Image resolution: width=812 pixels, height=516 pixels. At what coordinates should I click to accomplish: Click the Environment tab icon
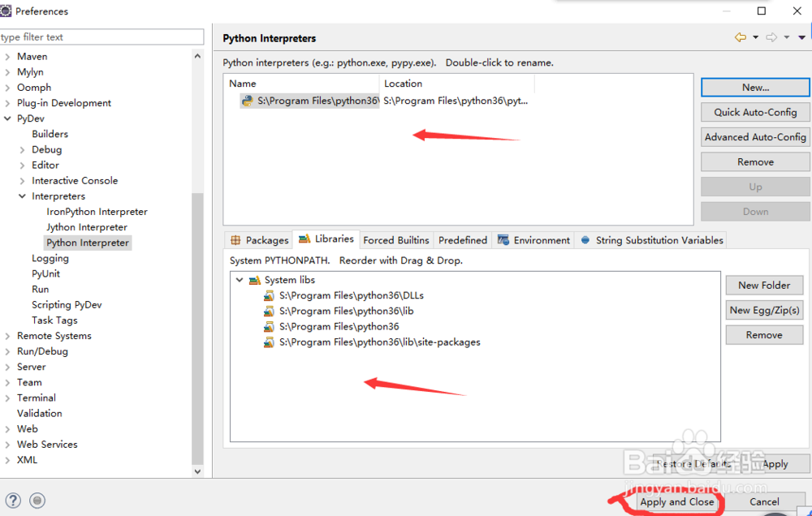[x=503, y=239]
